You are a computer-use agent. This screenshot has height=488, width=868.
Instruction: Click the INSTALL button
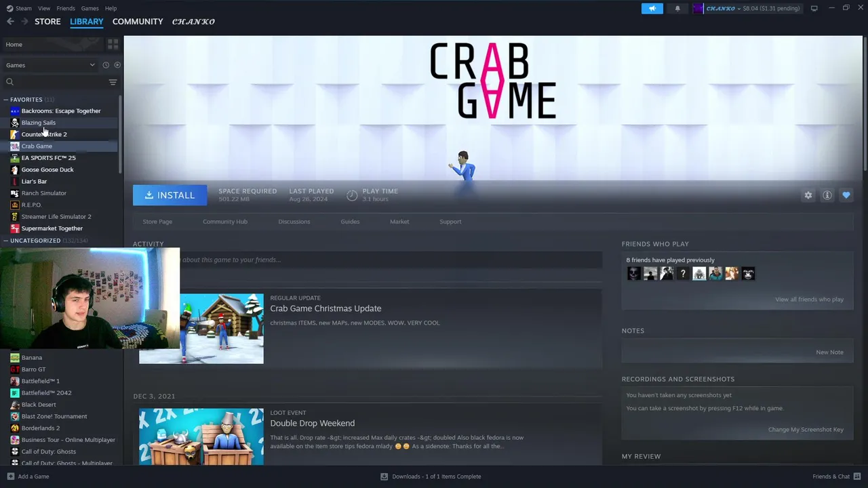pos(170,195)
